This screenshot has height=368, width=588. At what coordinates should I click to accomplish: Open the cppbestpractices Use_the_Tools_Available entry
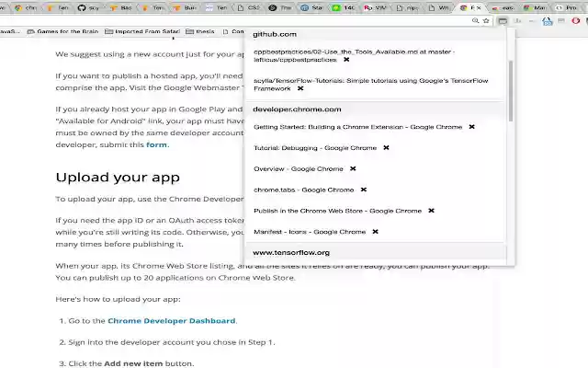[354, 55]
